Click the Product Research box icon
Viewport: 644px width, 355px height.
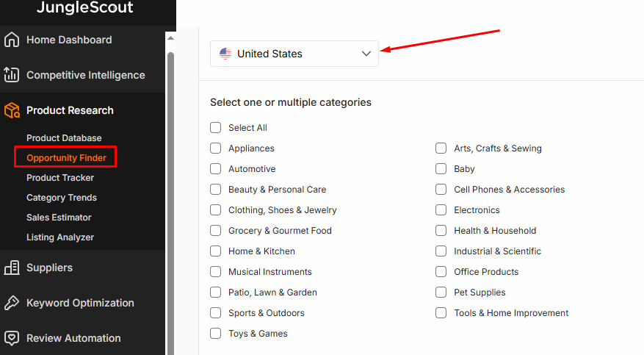click(x=12, y=110)
